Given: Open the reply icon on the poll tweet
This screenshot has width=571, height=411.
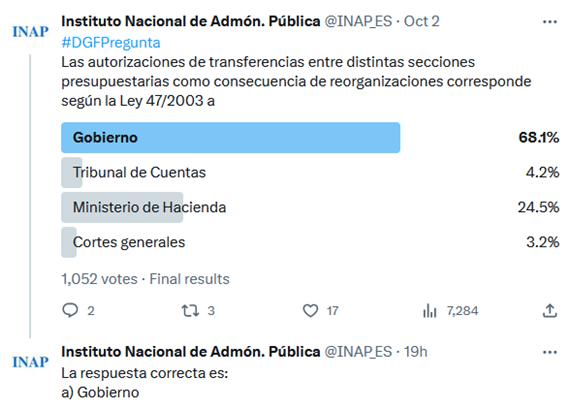Looking at the screenshot, I should (70, 310).
